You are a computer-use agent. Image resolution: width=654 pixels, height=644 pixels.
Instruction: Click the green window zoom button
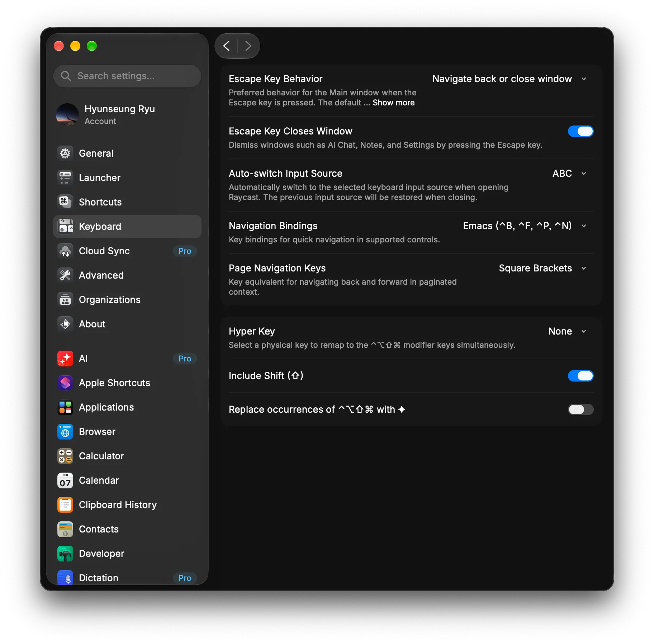tap(92, 46)
